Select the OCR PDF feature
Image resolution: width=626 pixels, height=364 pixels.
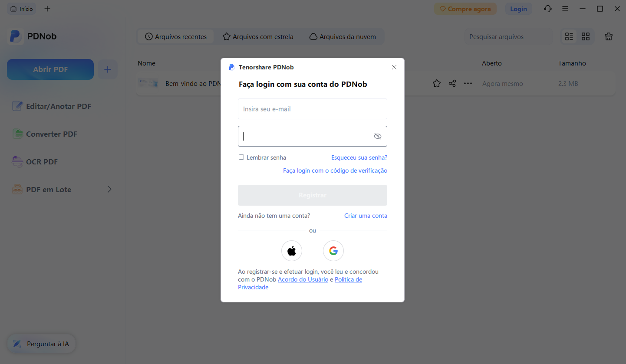42,161
